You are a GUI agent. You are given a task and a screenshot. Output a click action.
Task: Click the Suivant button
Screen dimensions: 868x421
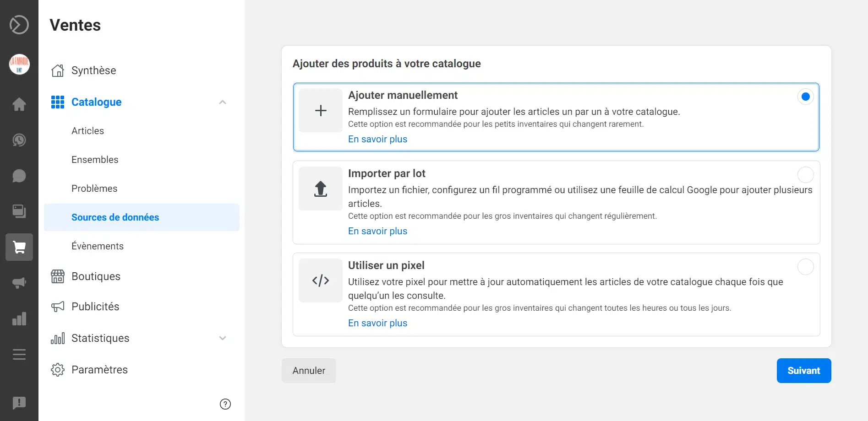click(x=803, y=371)
